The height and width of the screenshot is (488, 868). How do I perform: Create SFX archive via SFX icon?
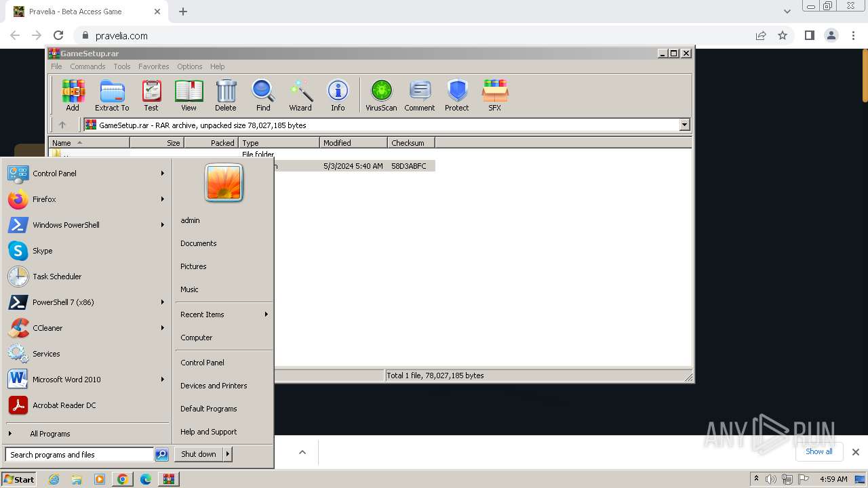(x=495, y=95)
